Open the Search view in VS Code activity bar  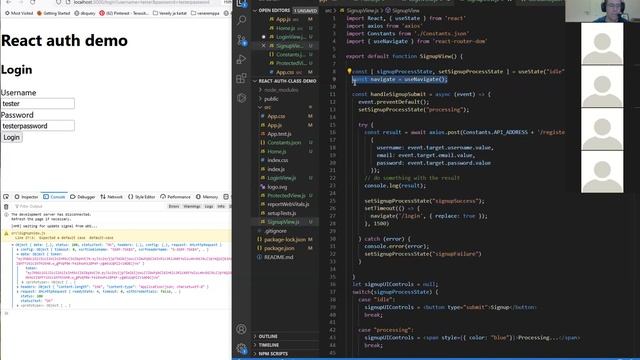(x=241, y=20)
